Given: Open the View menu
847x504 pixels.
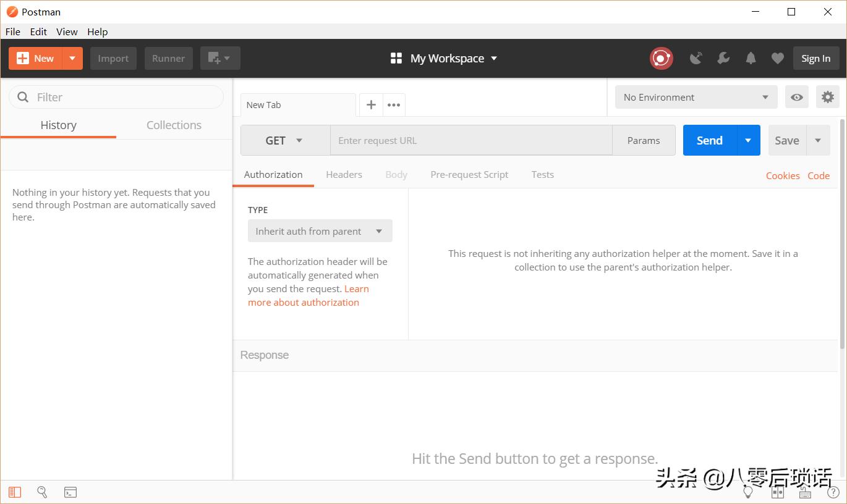Looking at the screenshot, I should [x=67, y=31].
